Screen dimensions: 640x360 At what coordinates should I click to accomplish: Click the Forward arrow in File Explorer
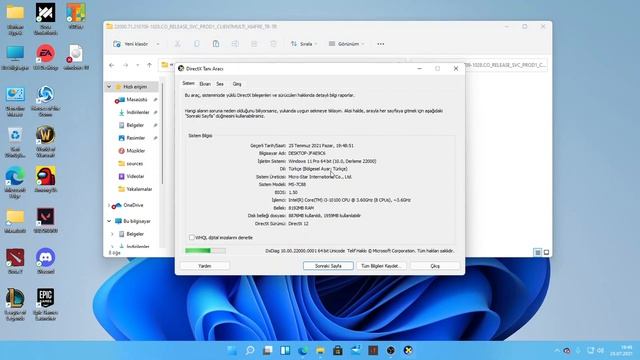125,65
